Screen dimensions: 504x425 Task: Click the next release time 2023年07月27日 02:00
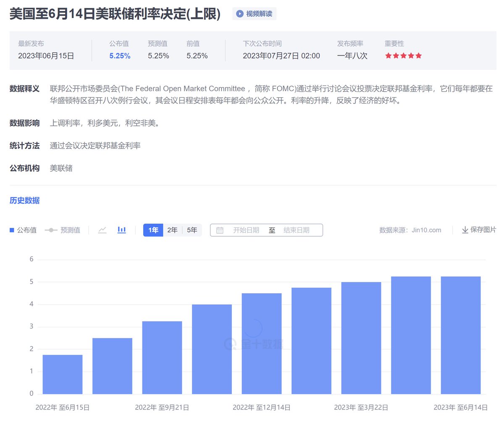[281, 56]
